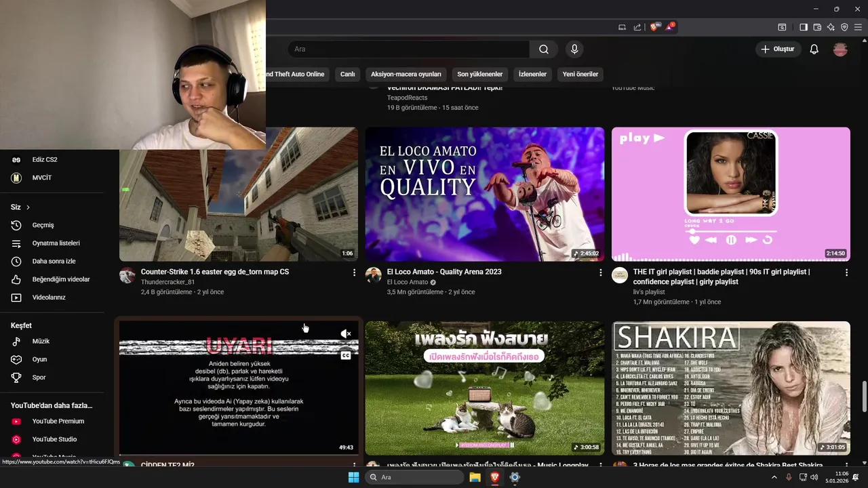The height and width of the screenshot is (488, 868).
Task: Open options for Counter-Strike 1.6 easter egg video
Action: [x=354, y=272]
